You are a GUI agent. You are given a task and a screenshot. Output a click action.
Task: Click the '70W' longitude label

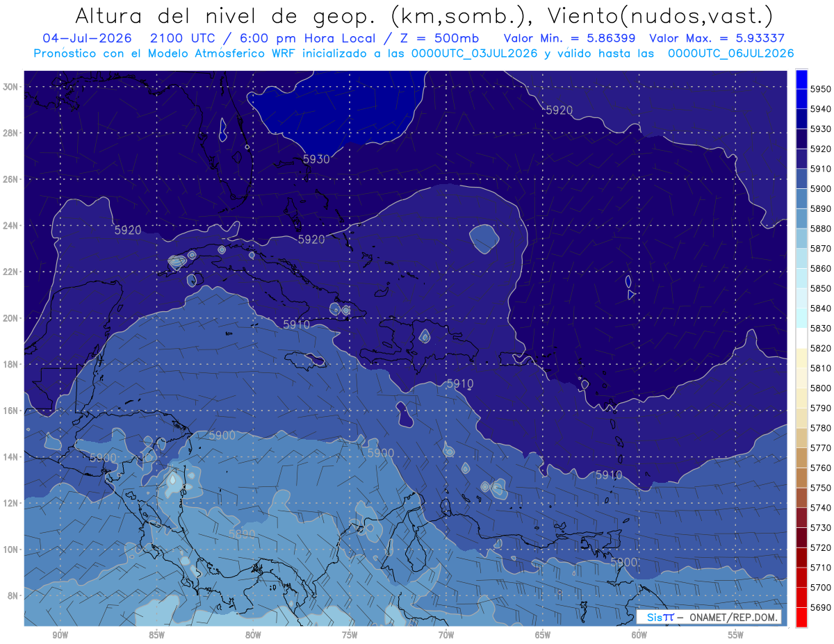(446, 636)
